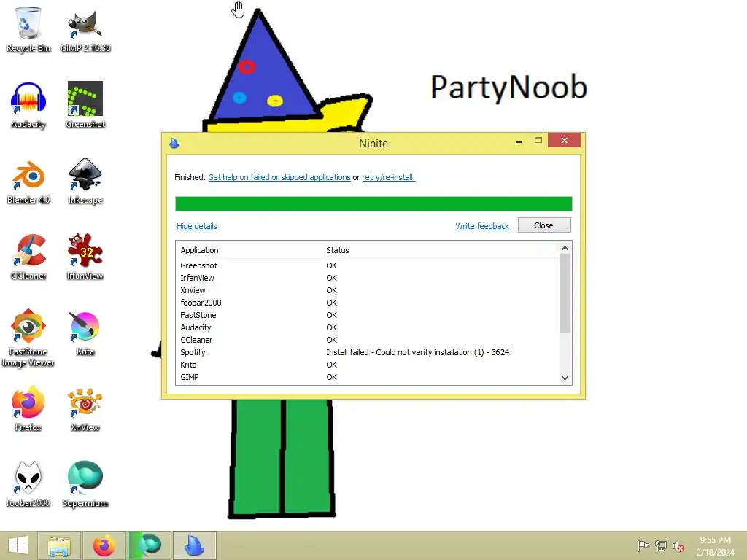The width and height of the screenshot is (747, 560).
Task: Select the CCleaner row in the list
Action: pyautogui.click(x=368, y=340)
